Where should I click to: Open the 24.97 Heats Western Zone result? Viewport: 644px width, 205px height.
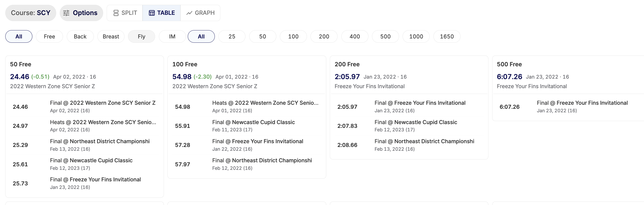click(85, 126)
